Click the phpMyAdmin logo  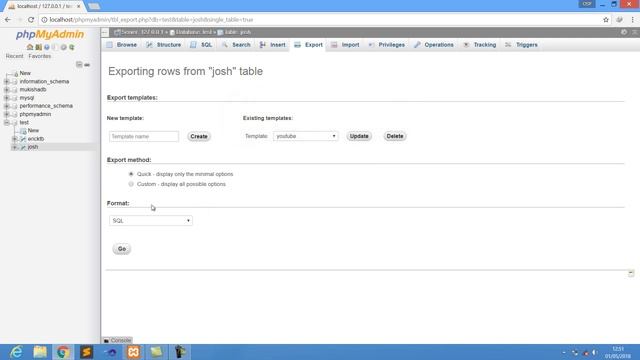(x=50, y=34)
